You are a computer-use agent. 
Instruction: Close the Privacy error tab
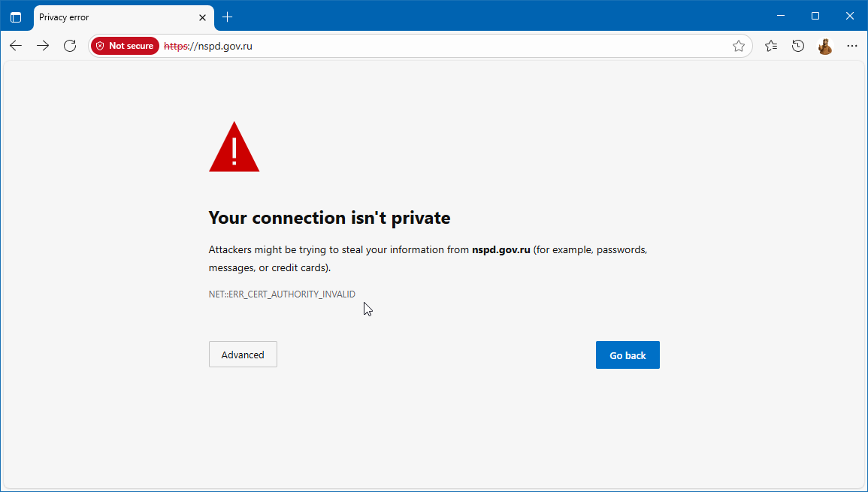tap(202, 17)
